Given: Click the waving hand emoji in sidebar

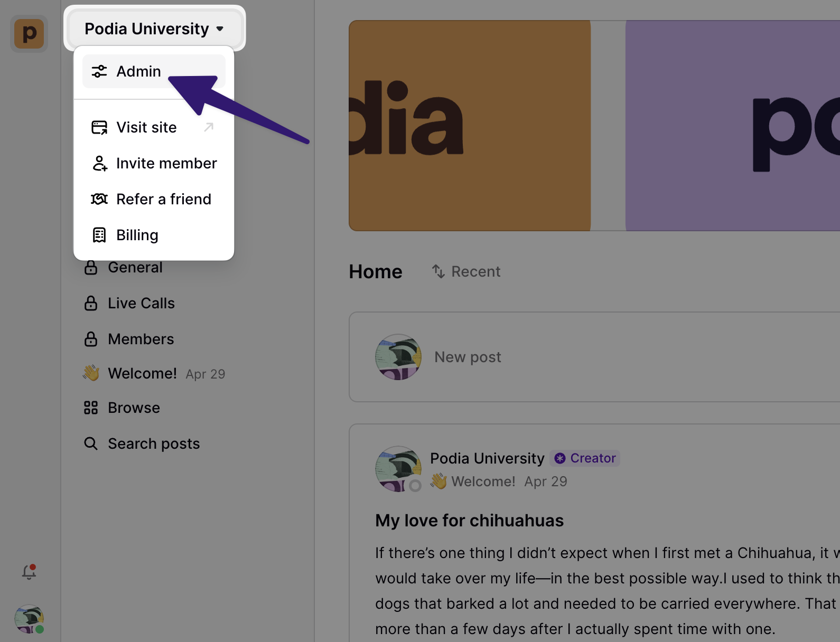Looking at the screenshot, I should (x=91, y=373).
